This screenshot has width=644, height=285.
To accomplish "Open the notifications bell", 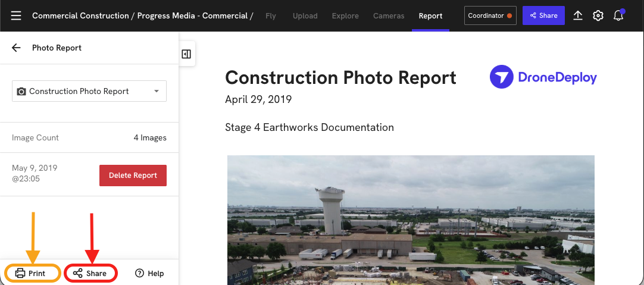I will [618, 15].
